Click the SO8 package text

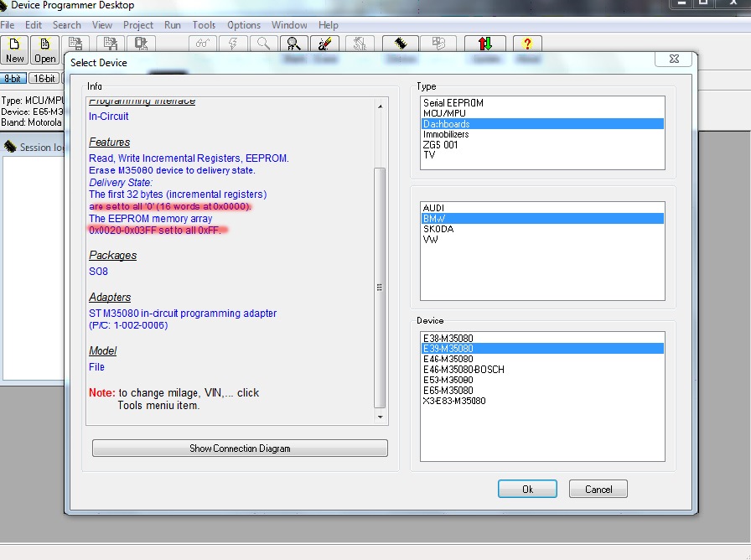tap(98, 272)
